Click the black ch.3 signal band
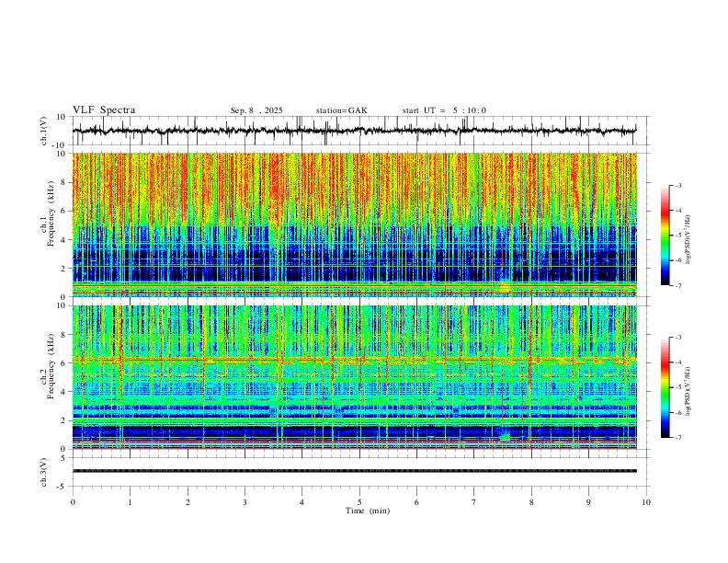Viewport: 728px width, 563px height. point(354,471)
